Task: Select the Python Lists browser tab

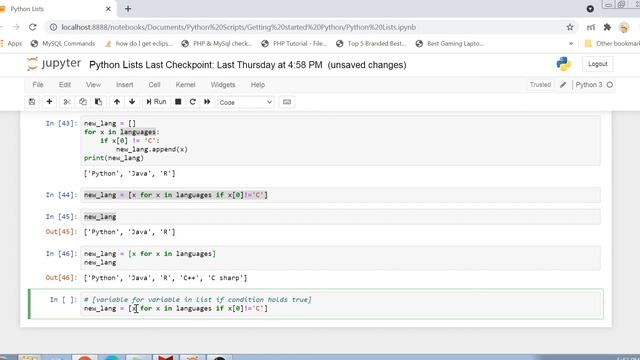Action: pyautogui.click(x=57, y=9)
